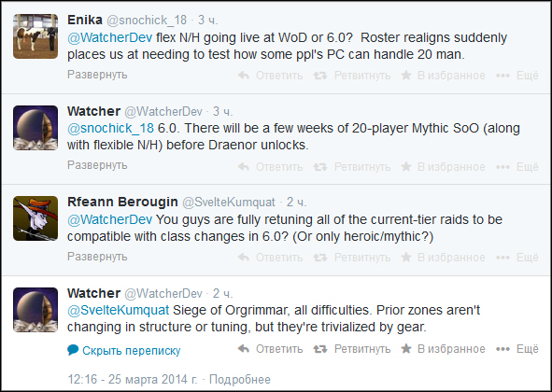
Task: Open Ещё menu on the last Watcher tweet
Action: tap(517, 349)
